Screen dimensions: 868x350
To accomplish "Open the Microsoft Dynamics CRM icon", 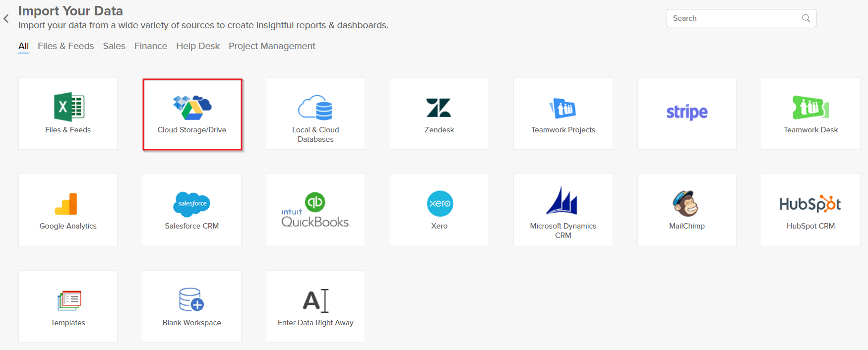I will point(562,201).
